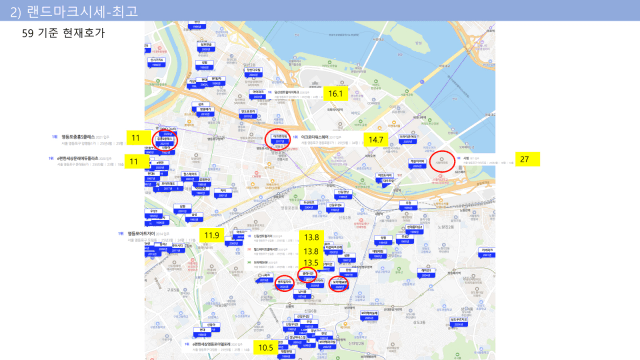Click the 11 box beside 영등포중흥S클래스

click(x=138, y=138)
